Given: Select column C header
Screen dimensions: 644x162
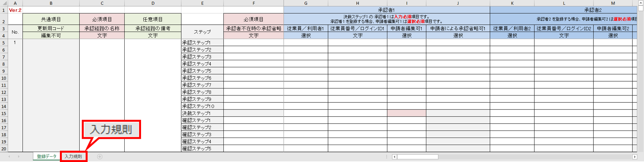Looking at the screenshot, I should click(102, 3).
